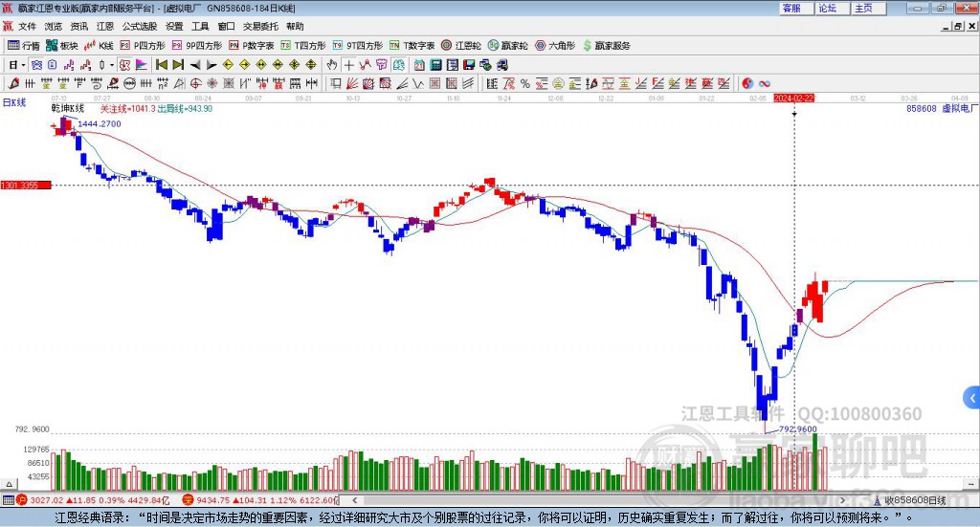
Task: Open the 工具 menu
Action: coord(200,26)
